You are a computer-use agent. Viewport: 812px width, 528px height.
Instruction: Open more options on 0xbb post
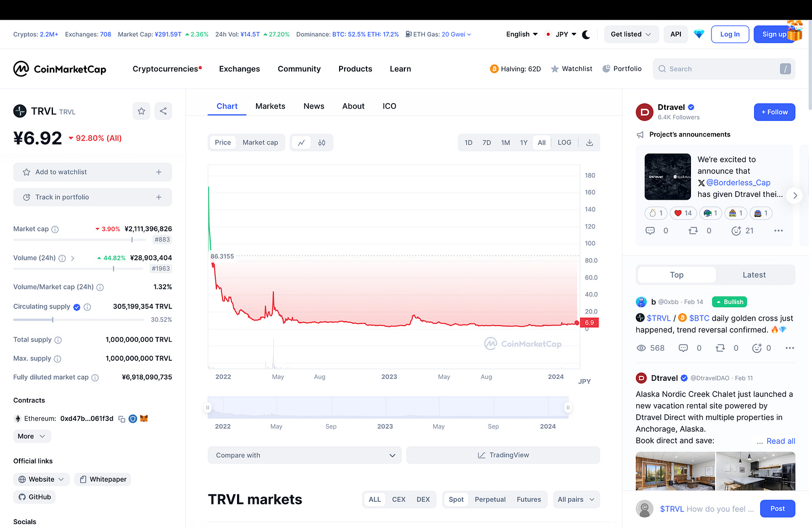pyautogui.click(x=790, y=348)
